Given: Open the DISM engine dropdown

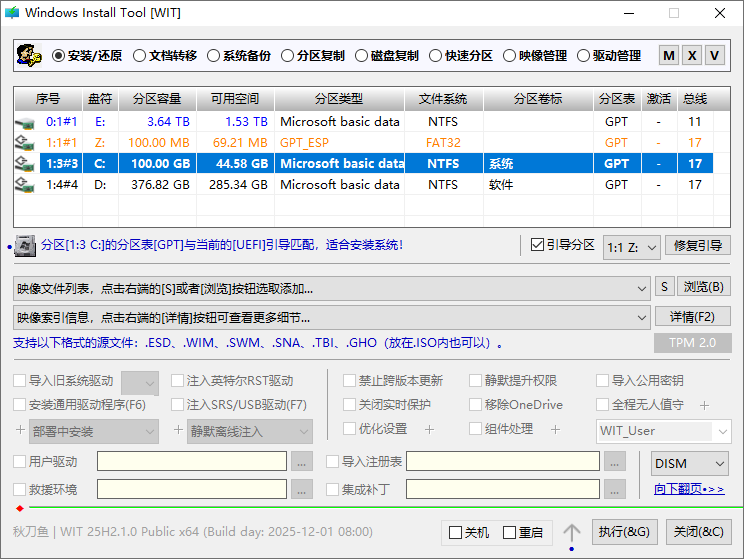Looking at the screenshot, I should (x=689, y=464).
